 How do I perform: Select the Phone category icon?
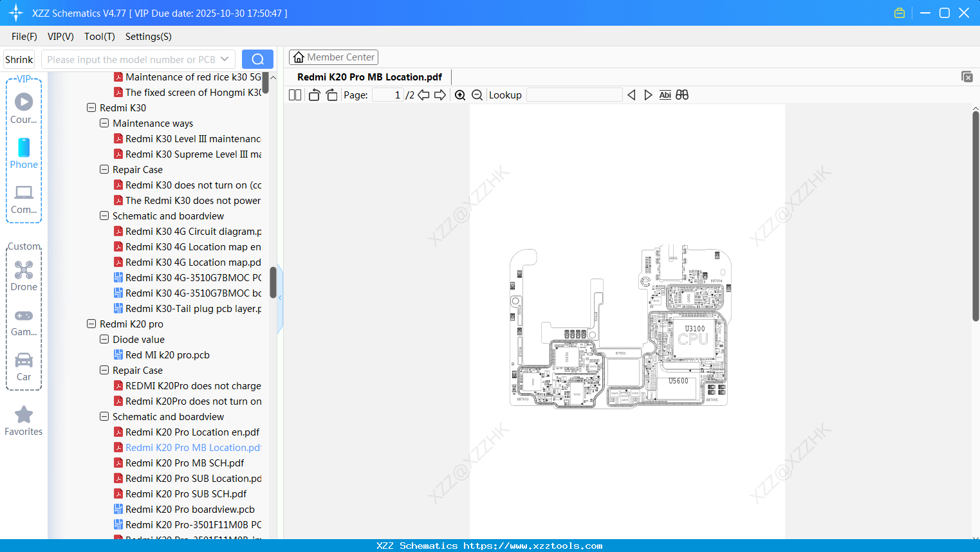(x=24, y=153)
